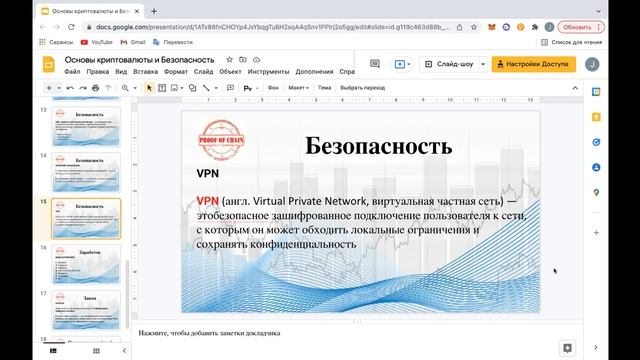Open the Слайд-шоу options dropdown arrow
Viewport: 640px width, 360px height.
pos(483,64)
